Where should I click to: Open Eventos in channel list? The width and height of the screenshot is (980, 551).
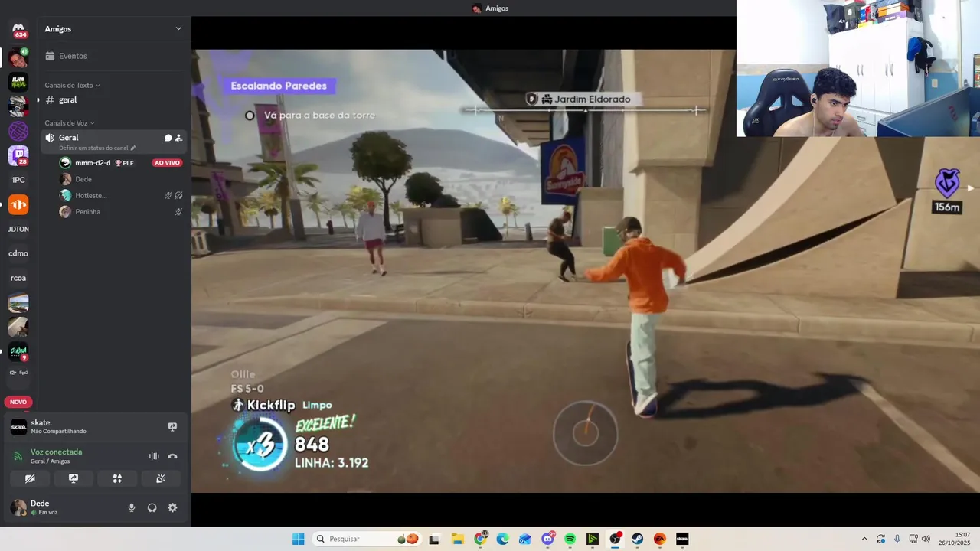(x=113, y=56)
